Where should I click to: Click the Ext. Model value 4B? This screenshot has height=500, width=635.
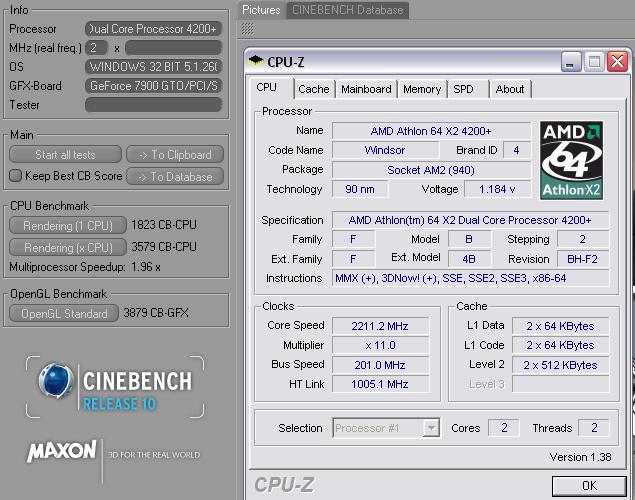click(x=469, y=259)
